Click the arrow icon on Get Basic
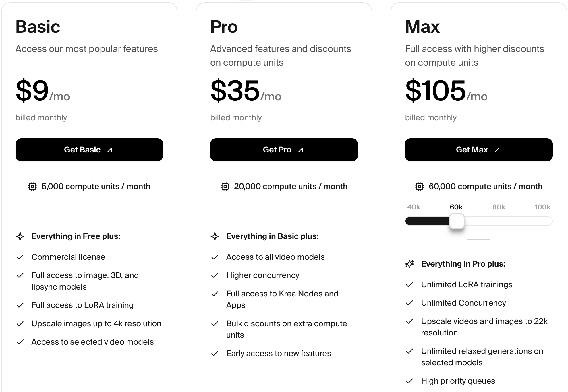The height and width of the screenshot is (392, 568). click(110, 150)
